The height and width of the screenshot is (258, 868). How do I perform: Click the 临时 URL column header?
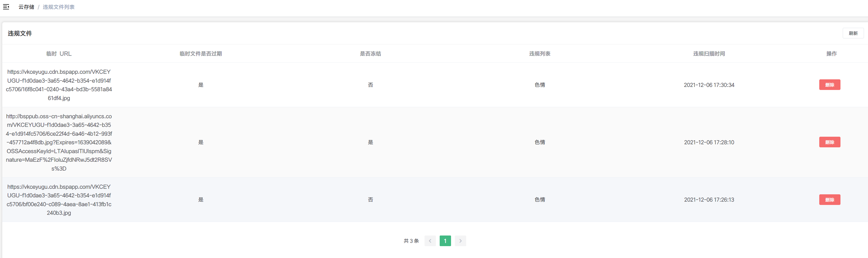59,54
